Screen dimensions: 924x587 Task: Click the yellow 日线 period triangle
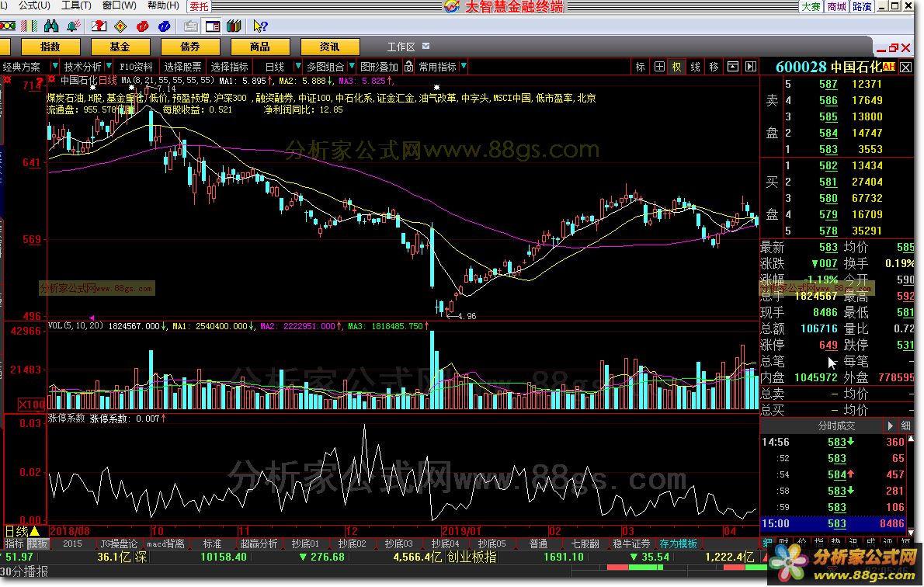(x=35, y=532)
